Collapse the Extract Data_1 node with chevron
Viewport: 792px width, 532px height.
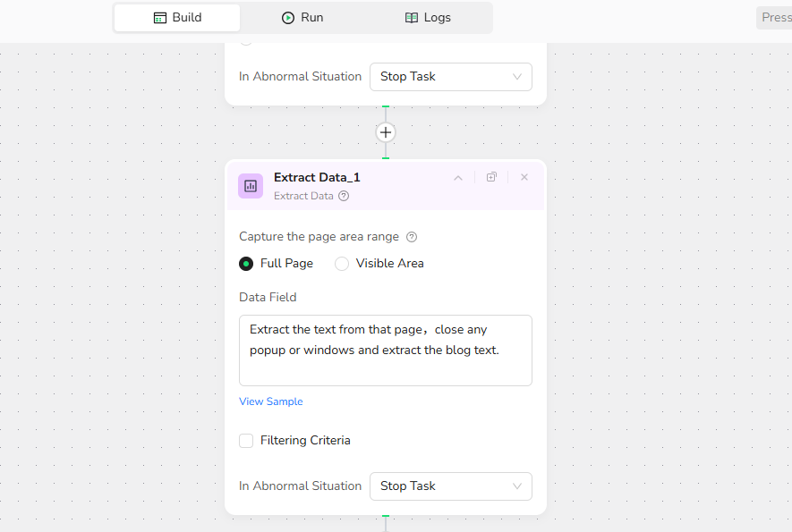(458, 178)
